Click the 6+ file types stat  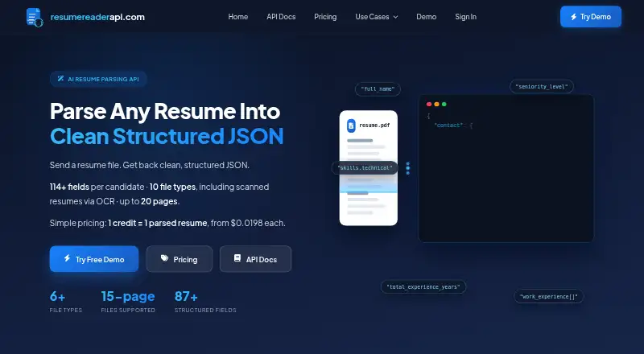click(x=66, y=302)
